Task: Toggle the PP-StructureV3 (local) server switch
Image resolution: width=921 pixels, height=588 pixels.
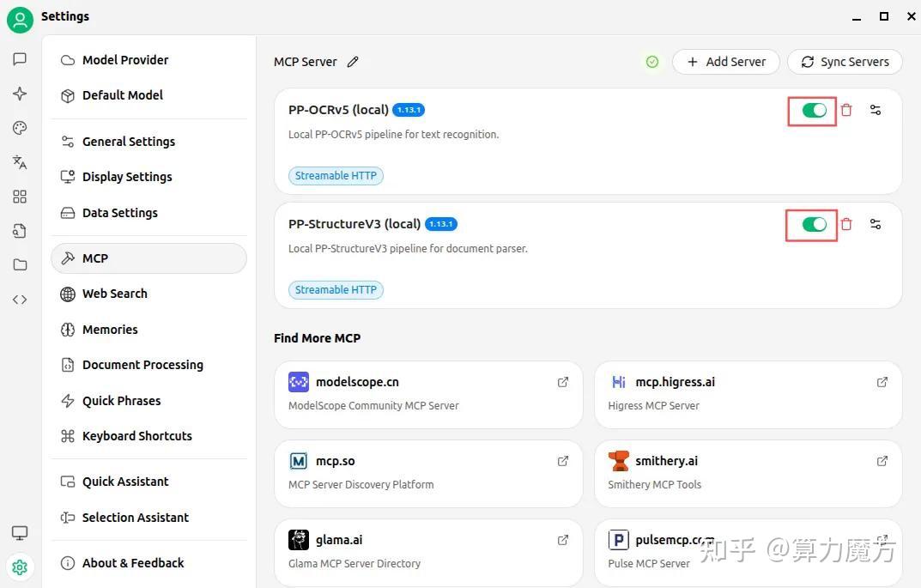Action: click(x=814, y=224)
